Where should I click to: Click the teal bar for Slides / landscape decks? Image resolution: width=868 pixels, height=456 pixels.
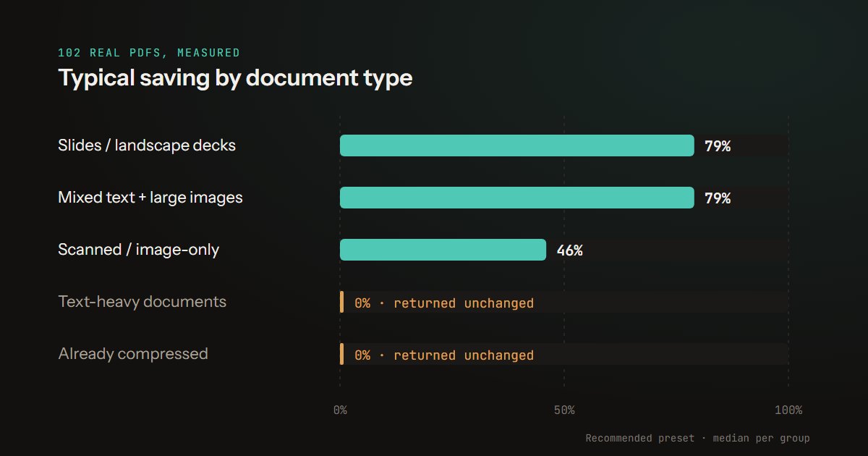pos(517,145)
